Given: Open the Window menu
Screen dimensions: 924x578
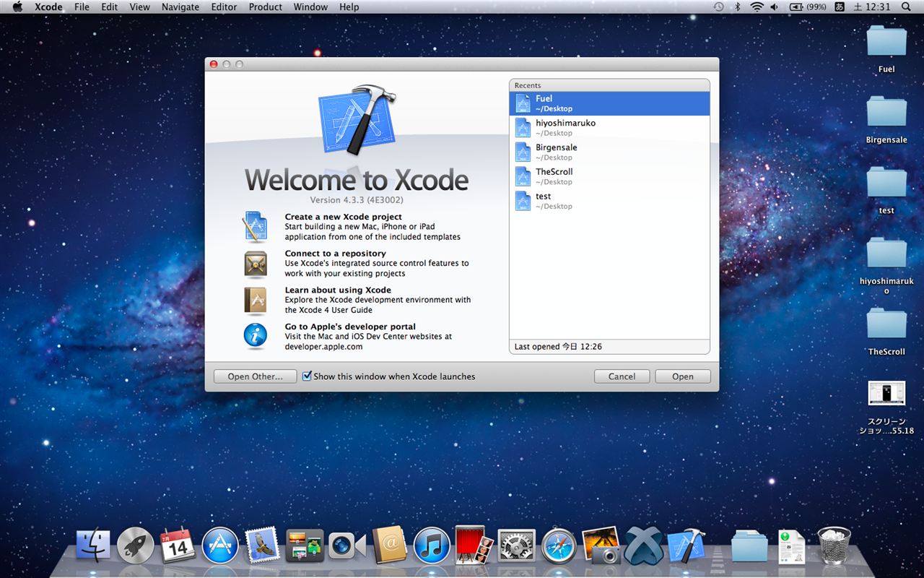Looking at the screenshot, I should point(310,7).
